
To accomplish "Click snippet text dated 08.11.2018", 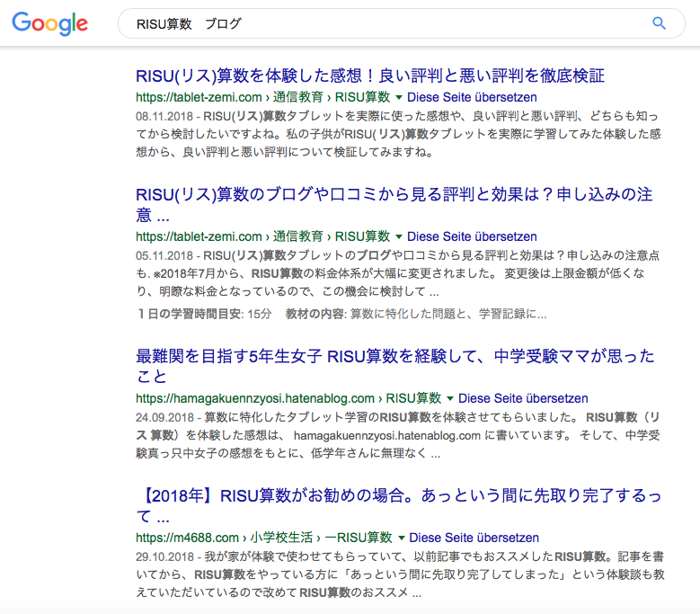I will coord(398,134).
